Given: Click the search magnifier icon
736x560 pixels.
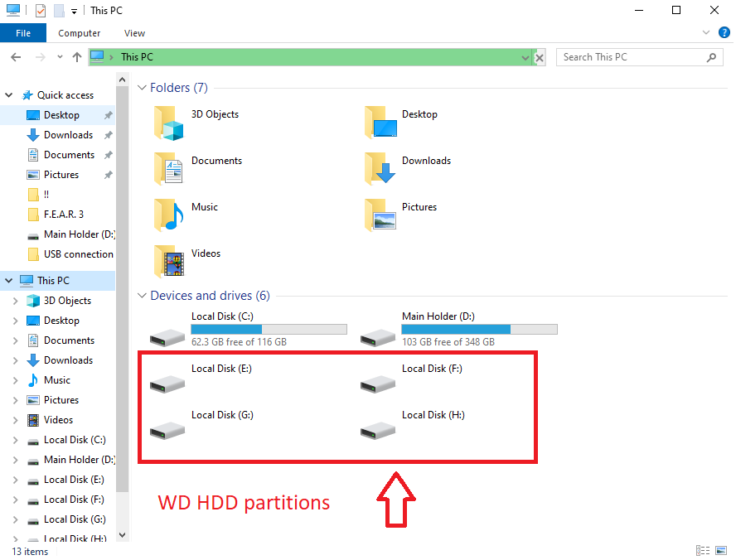Looking at the screenshot, I should coord(712,57).
